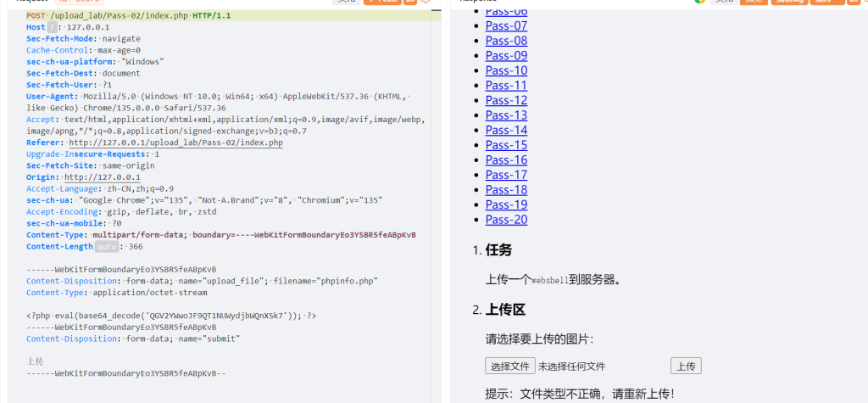Select the Pass-14 link
Image resolution: width=868 pixels, height=403 pixels.
[507, 131]
